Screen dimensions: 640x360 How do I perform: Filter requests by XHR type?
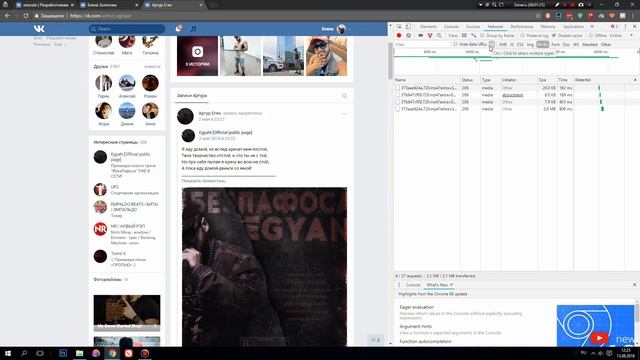tap(502, 44)
